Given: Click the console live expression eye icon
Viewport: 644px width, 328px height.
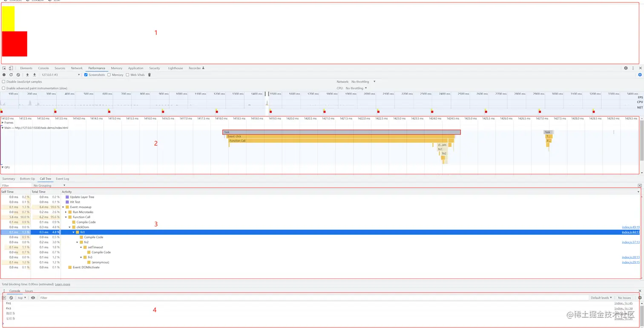Looking at the screenshot, I should [33, 298].
